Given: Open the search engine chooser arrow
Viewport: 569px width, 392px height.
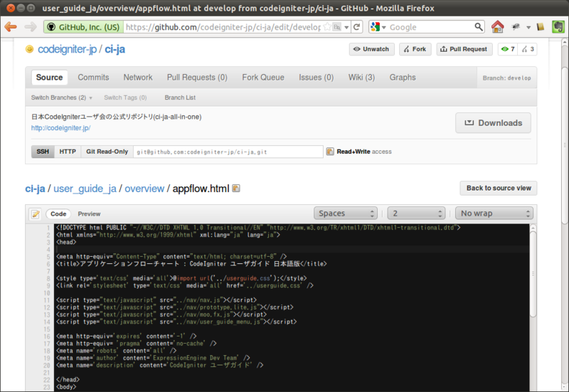Looking at the screenshot, I should [383, 27].
